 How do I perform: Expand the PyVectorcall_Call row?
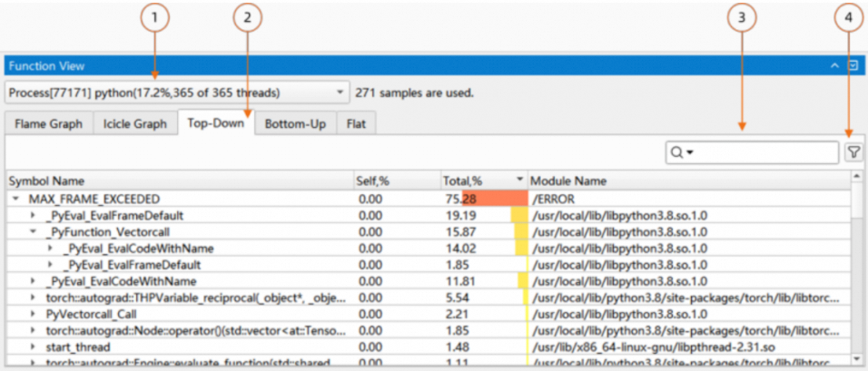[34, 314]
